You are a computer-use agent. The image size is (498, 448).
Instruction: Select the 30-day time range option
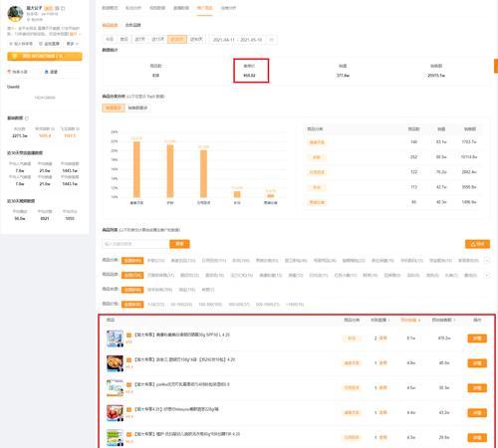tap(177, 39)
